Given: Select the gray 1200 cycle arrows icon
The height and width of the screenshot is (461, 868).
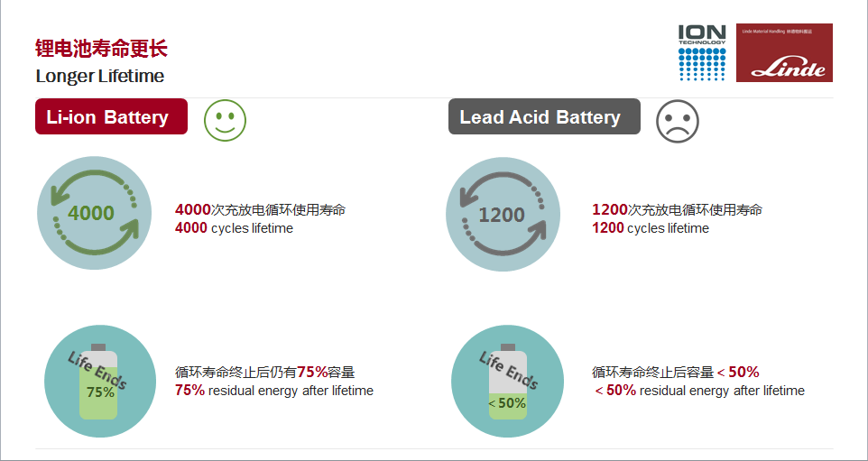Looking at the screenshot, I should (503, 214).
